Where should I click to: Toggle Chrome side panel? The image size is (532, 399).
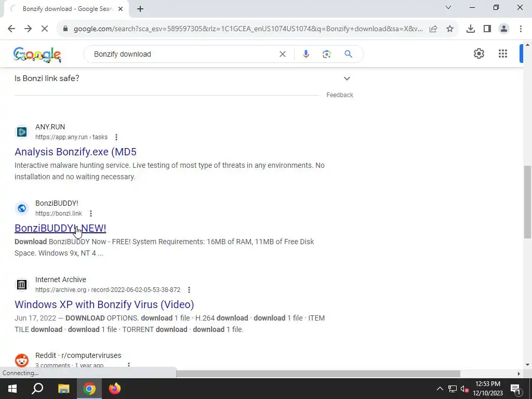[487, 29]
